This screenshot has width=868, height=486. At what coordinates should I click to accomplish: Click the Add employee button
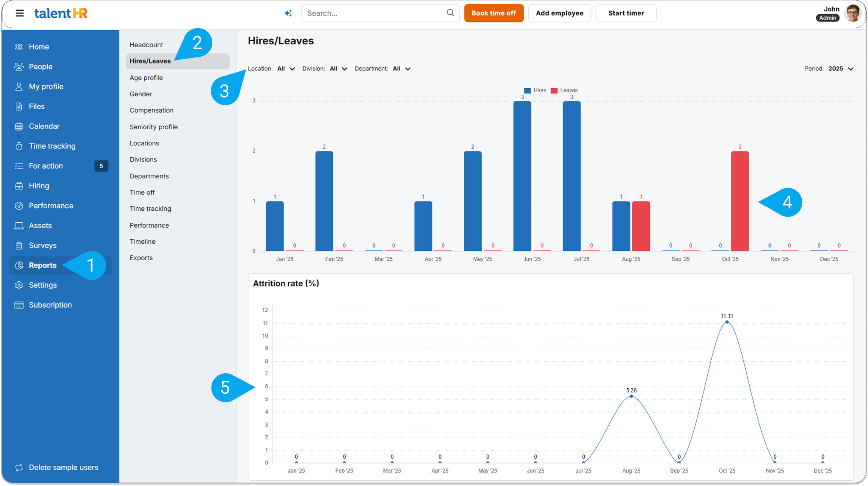tap(559, 13)
